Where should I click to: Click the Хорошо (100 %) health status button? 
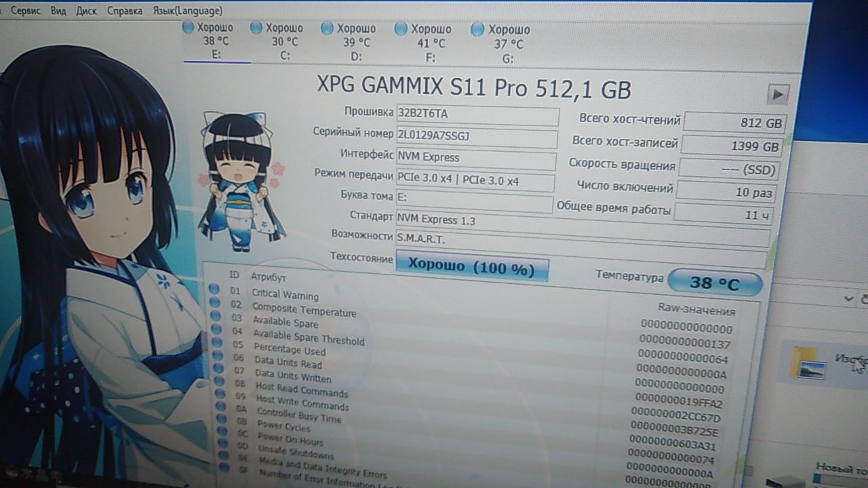(471, 268)
